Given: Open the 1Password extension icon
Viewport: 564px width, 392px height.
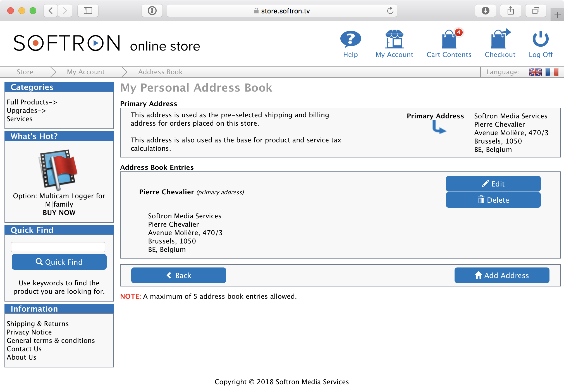Looking at the screenshot, I should [152, 11].
